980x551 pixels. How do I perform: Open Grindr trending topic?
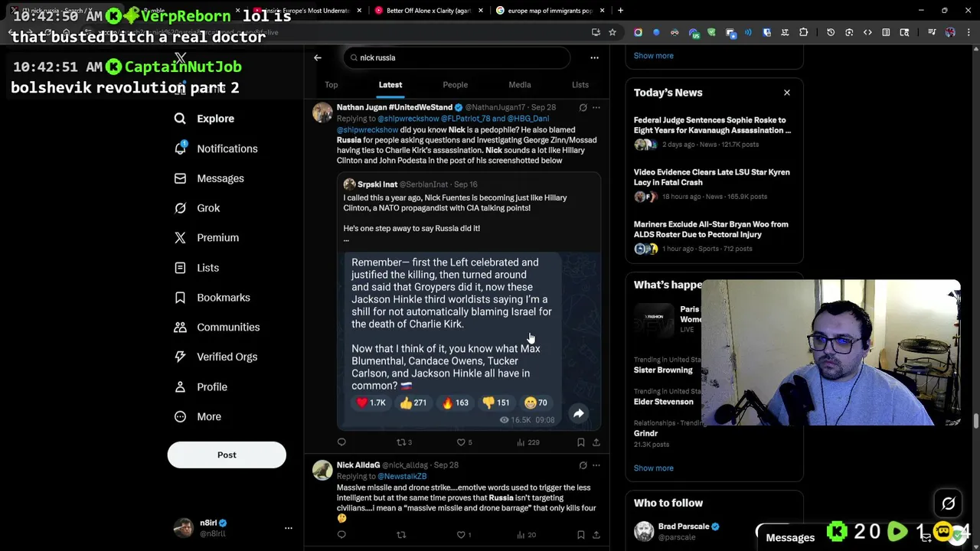[x=645, y=433]
